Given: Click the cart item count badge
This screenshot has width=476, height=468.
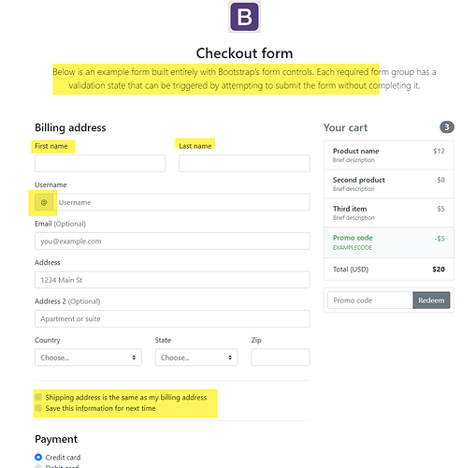Looking at the screenshot, I should [447, 127].
